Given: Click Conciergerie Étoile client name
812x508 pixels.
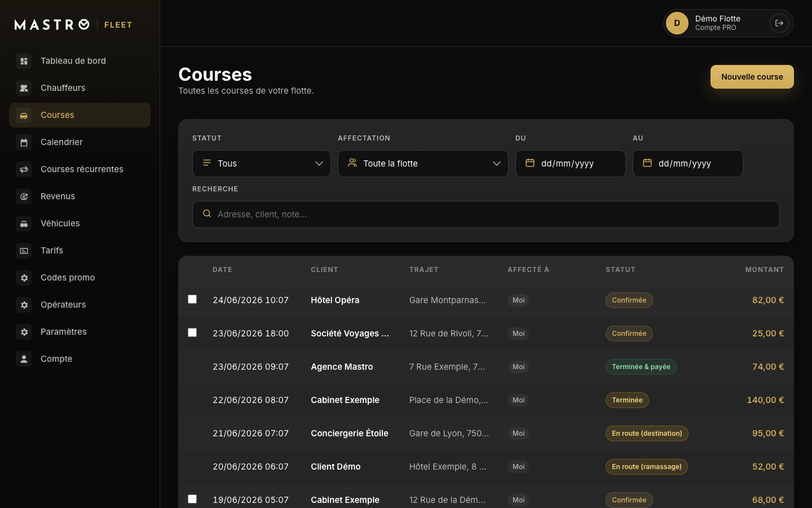Looking at the screenshot, I should coord(350,433).
